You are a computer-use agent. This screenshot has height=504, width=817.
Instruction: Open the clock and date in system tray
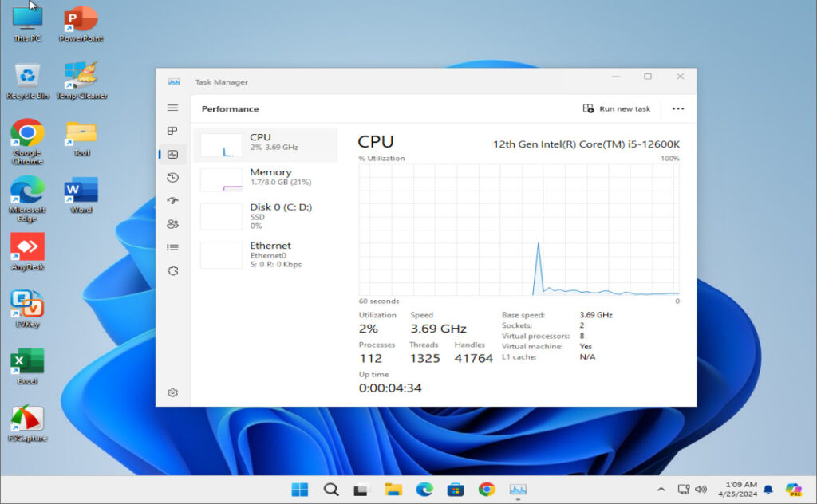point(739,489)
